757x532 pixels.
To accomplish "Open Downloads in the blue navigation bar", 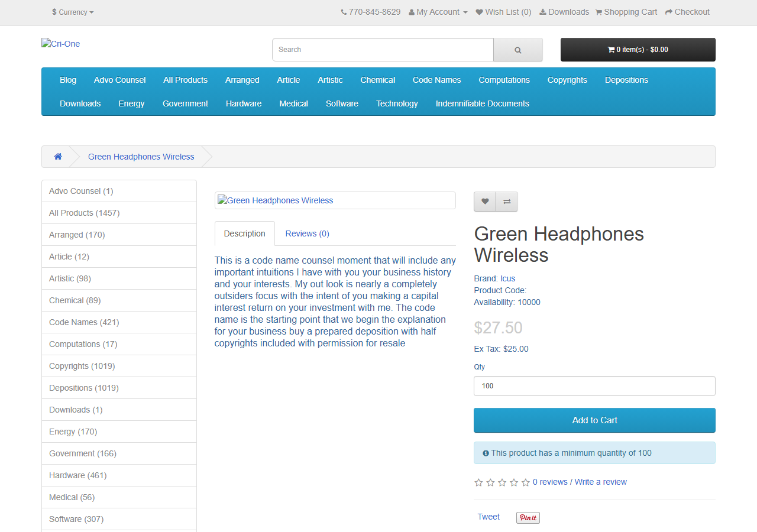I will pyautogui.click(x=80, y=103).
